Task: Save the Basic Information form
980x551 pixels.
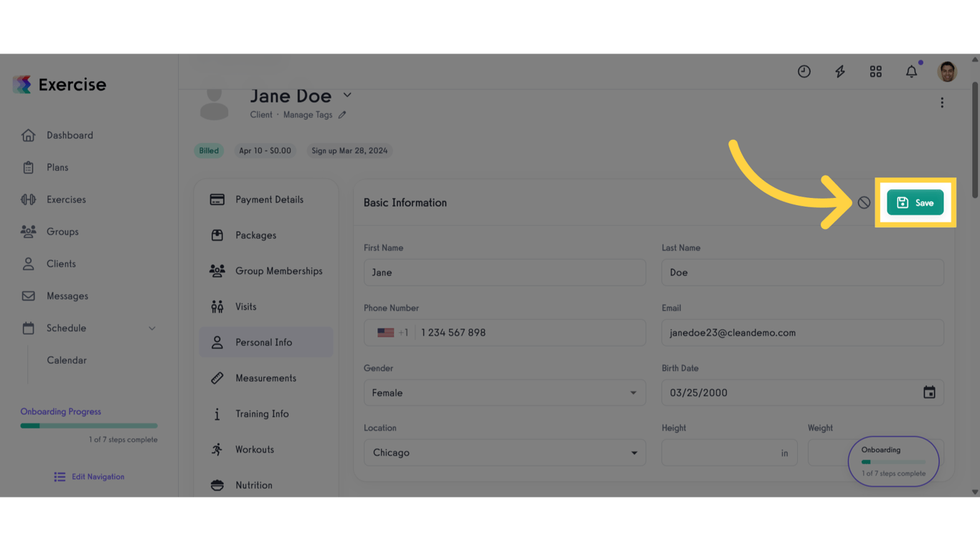Action: pos(915,203)
